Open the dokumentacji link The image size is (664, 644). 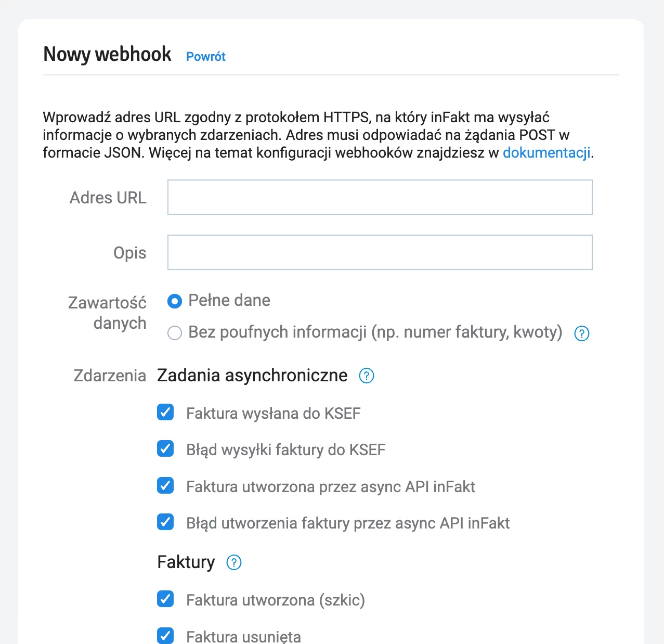[x=546, y=152]
